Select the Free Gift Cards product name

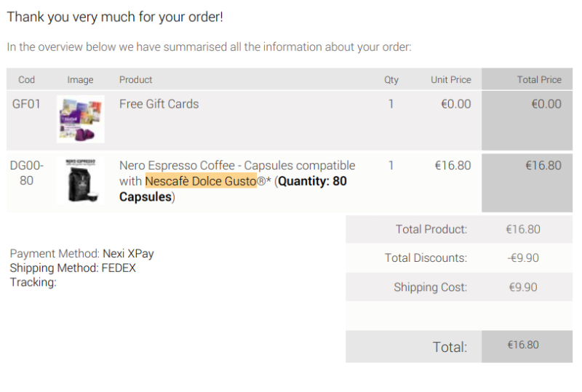(159, 104)
